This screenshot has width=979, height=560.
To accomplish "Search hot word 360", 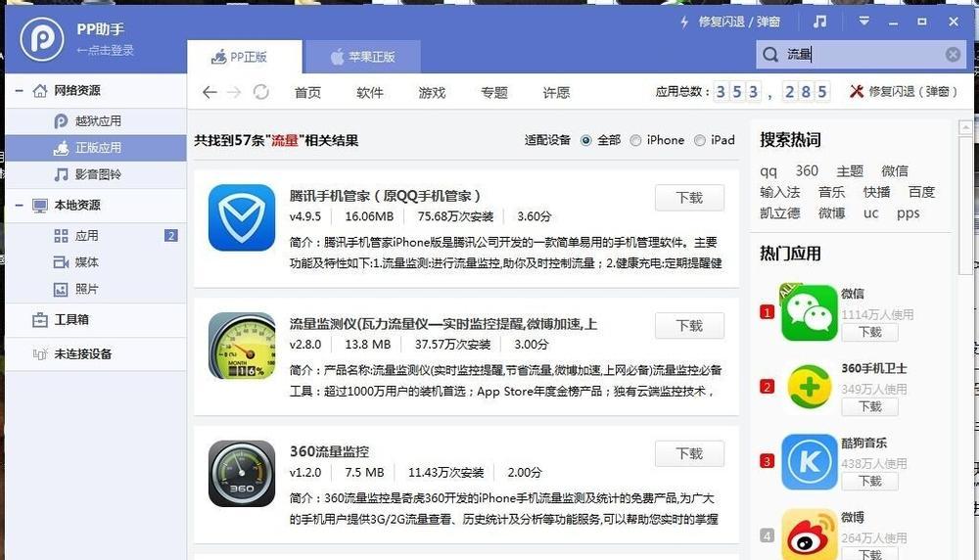I will (807, 170).
